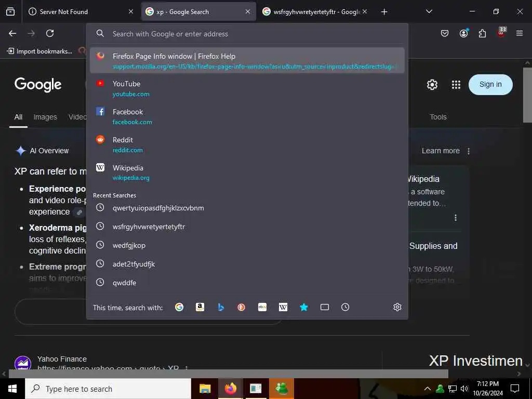Search history with the clock icon
The height and width of the screenshot is (399, 532).
click(345, 307)
